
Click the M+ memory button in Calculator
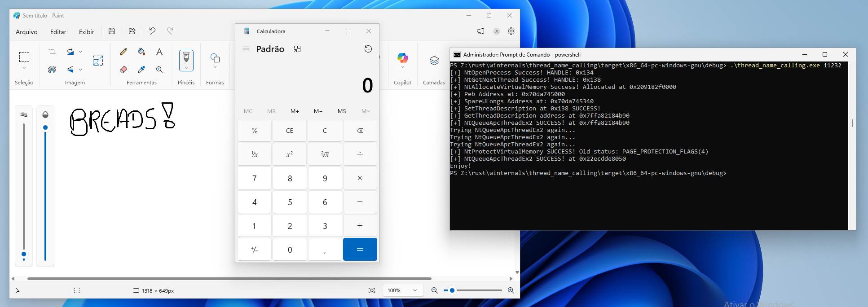click(x=295, y=111)
